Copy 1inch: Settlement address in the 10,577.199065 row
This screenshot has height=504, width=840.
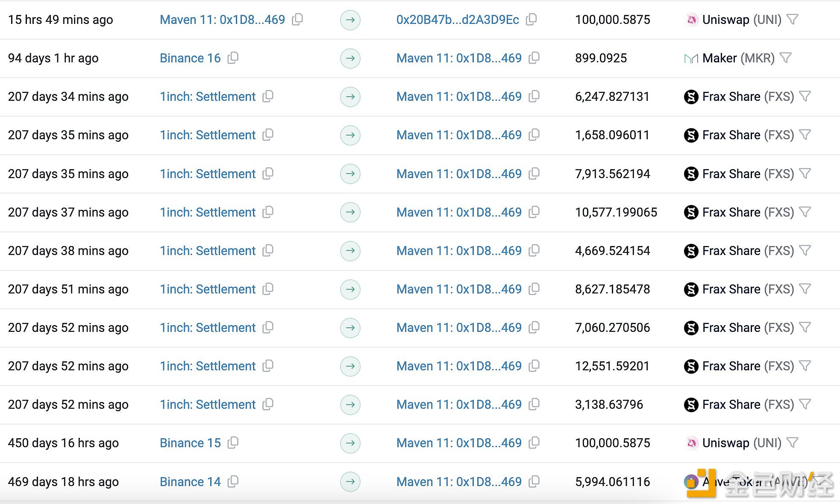[x=268, y=212]
